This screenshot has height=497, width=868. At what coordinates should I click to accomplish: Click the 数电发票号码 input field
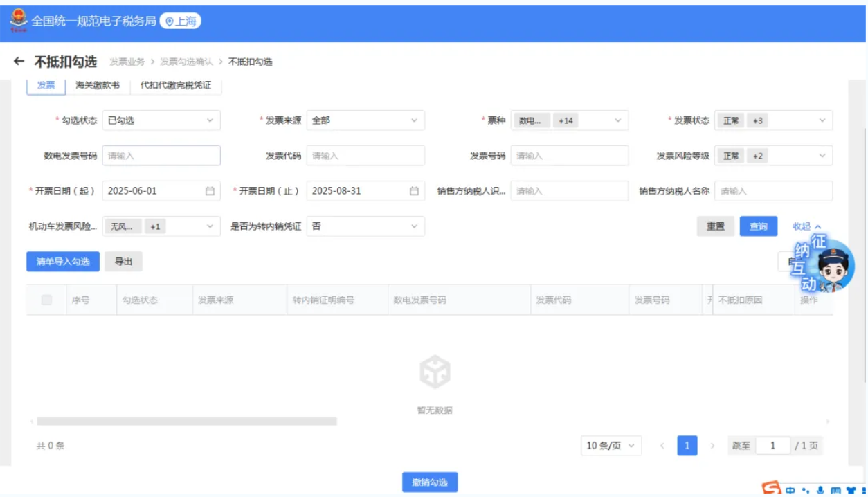(x=161, y=156)
